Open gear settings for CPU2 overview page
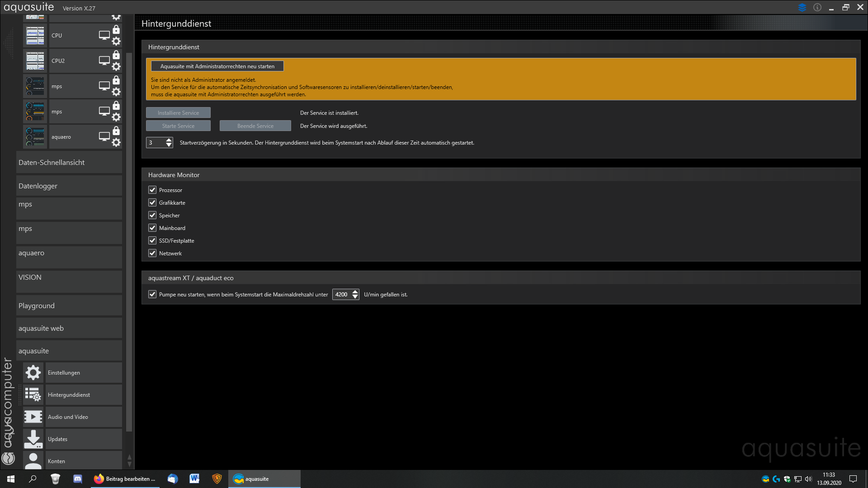Viewport: 868px width, 488px height. coord(116,67)
